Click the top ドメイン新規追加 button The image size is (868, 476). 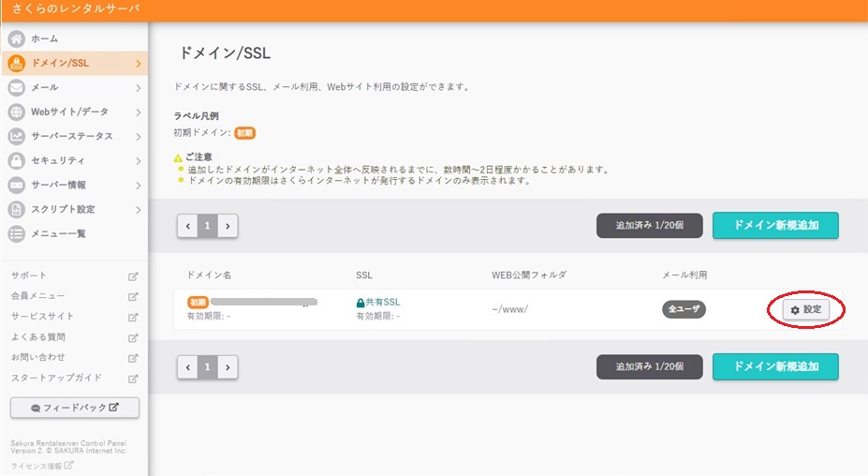(774, 226)
